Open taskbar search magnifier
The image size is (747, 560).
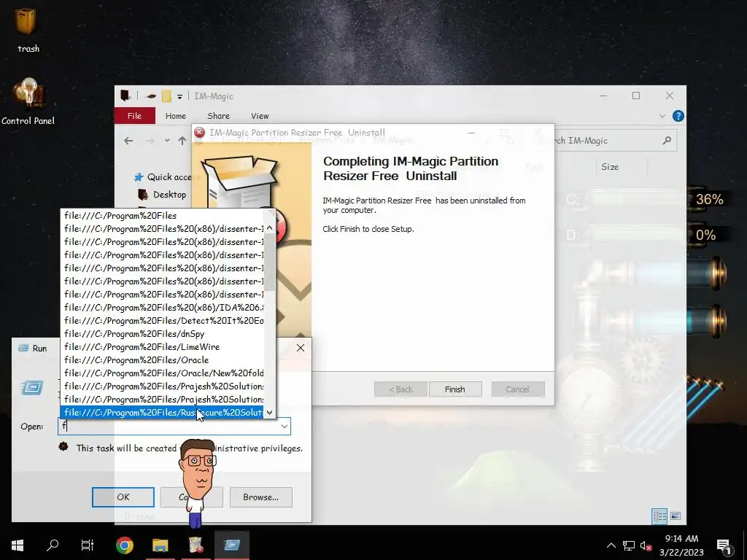click(x=53, y=545)
